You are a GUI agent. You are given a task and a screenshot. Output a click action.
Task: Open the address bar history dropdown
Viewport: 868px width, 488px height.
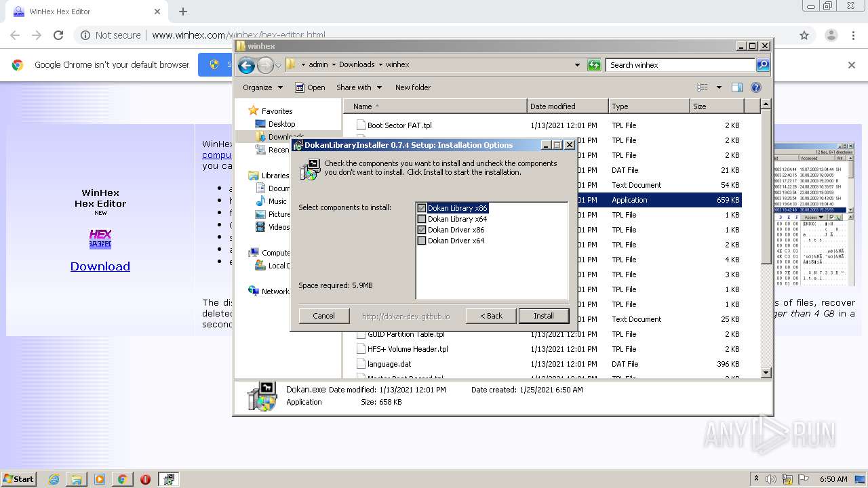click(577, 65)
